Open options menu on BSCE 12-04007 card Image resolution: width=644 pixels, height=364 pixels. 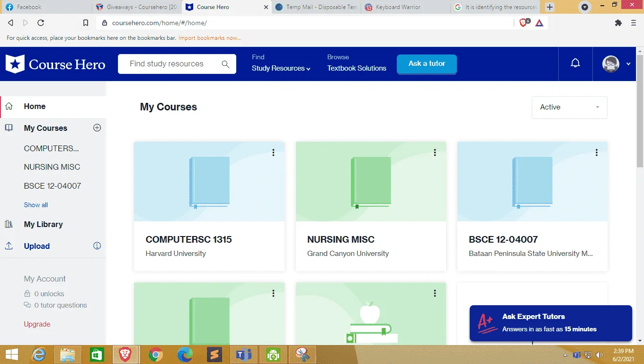596,152
